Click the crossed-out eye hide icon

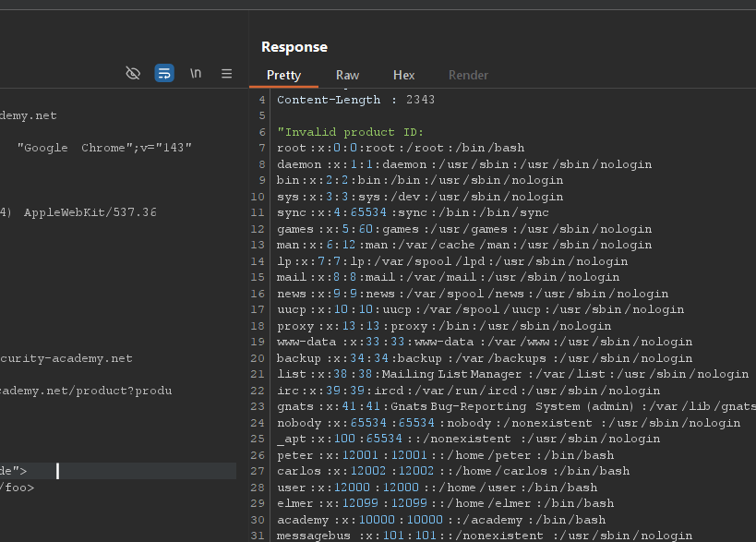pyautogui.click(x=133, y=73)
